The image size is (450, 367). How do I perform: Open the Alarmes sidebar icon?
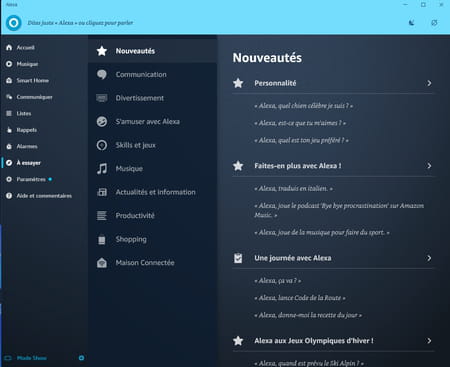tap(9, 146)
